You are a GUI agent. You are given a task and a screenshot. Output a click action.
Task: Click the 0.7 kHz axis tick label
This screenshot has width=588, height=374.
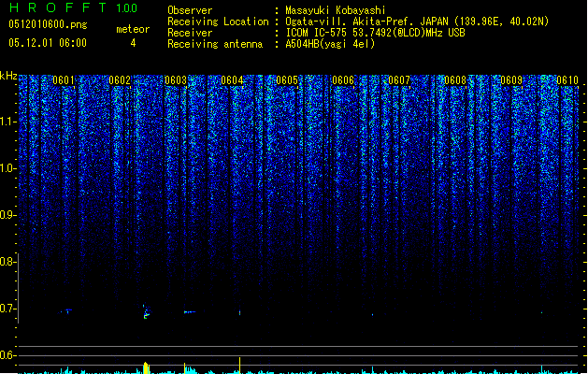(7, 309)
